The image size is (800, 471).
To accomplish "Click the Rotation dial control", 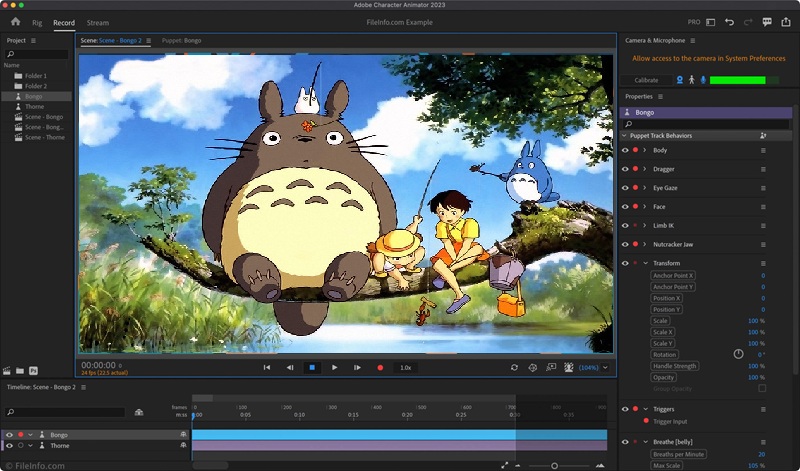I will click(x=738, y=354).
